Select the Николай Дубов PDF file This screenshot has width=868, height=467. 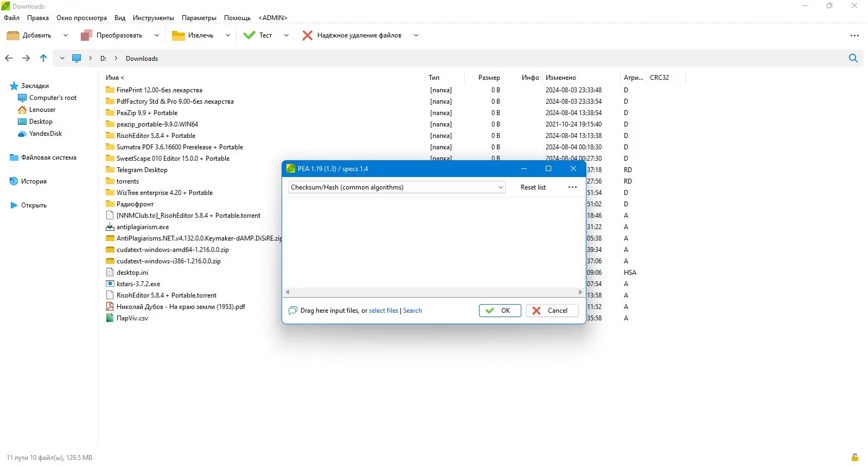(x=181, y=307)
